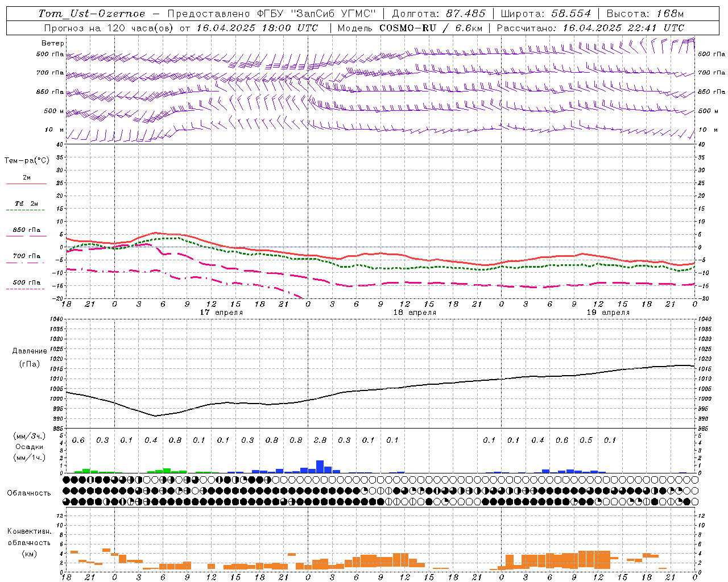The height and width of the screenshot is (582, 728).
Task: Click the Тем-ра(°C) axis label
Action: click(27, 161)
